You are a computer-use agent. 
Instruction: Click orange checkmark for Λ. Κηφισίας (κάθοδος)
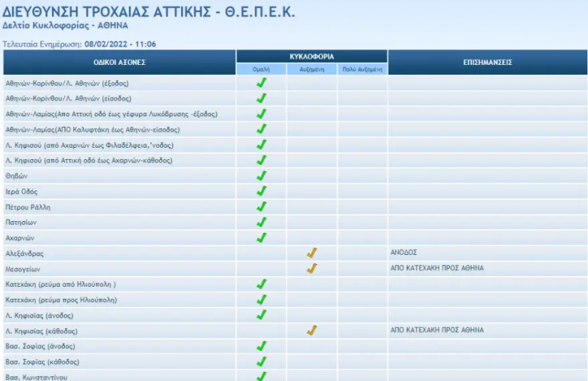(311, 330)
